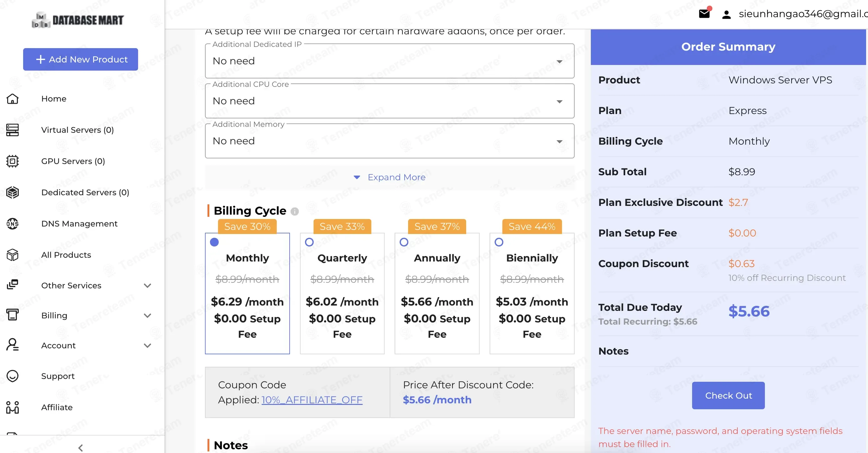Image resolution: width=868 pixels, height=453 pixels.
Task: Open GPU Servers (0) menu item
Action: click(73, 161)
